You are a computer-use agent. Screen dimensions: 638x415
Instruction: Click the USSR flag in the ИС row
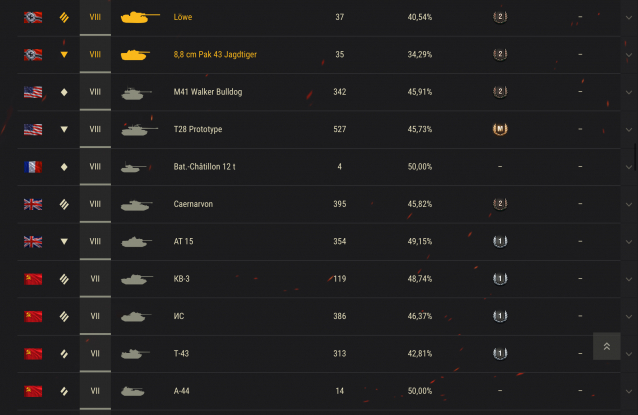click(x=33, y=316)
